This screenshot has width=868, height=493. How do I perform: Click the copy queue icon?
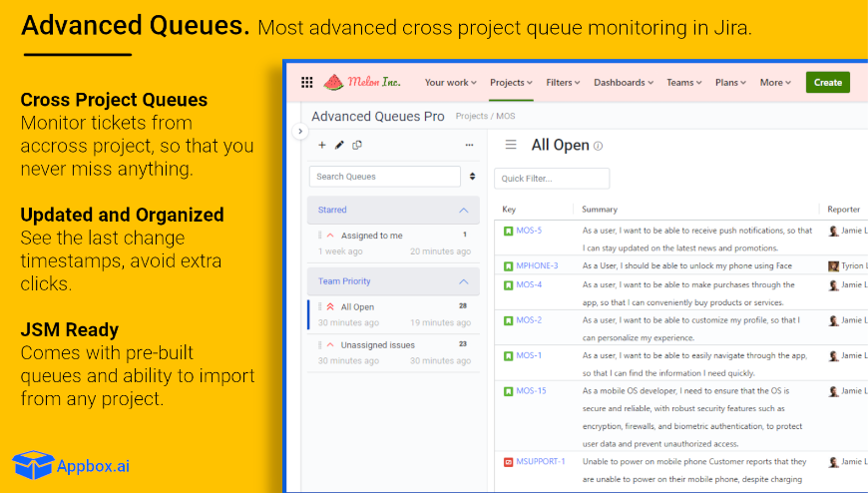coord(357,145)
